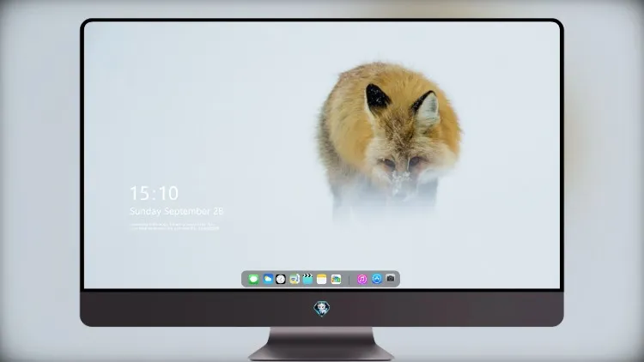Click the Sunday September 28 date

176,211
